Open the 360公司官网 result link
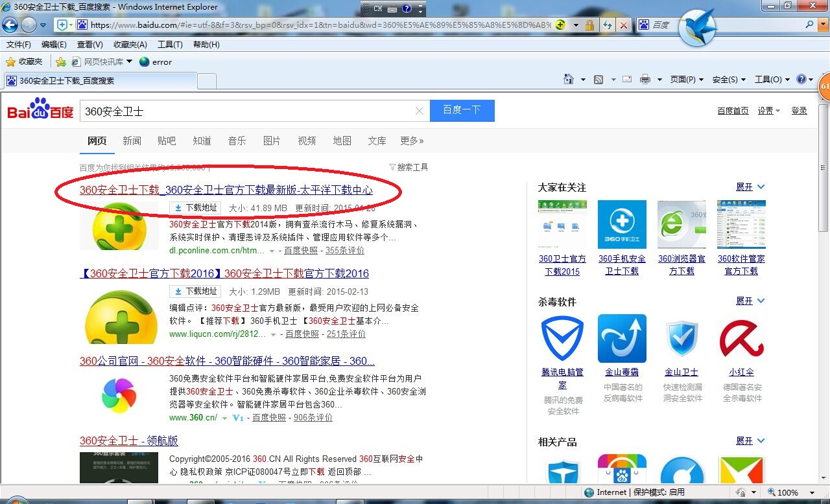This screenshot has height=504, width=830. [227, 361]
